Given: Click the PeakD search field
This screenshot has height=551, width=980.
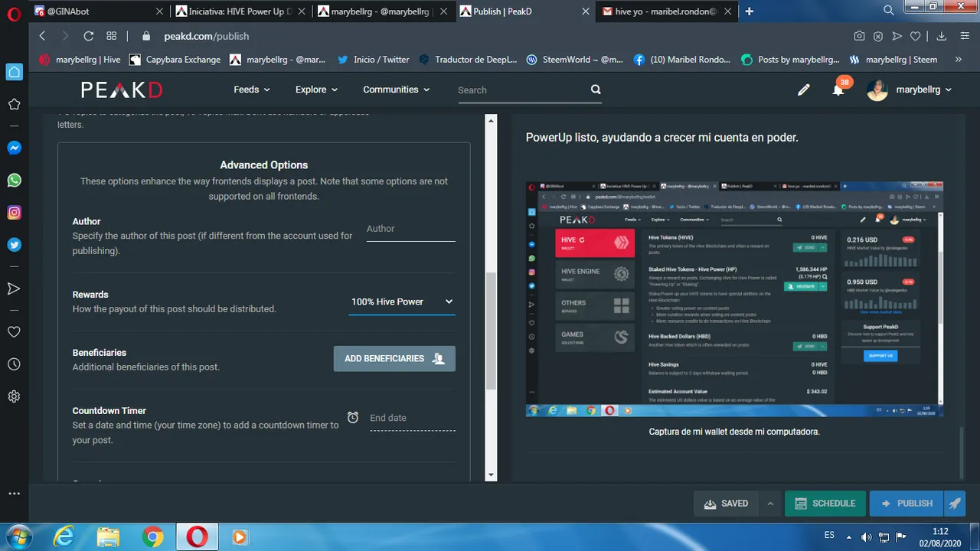Looking at the screenshot, I should click(521, 90).
